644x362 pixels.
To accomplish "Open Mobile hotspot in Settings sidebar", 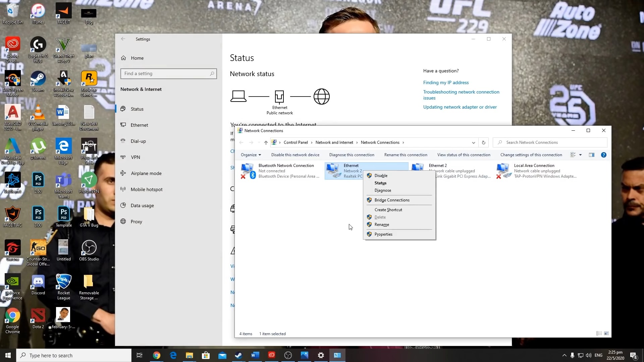I will 168,189.
